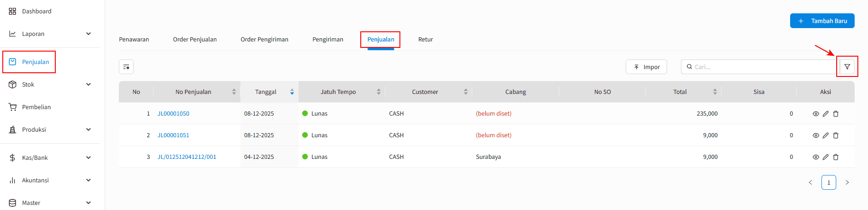This screenshot has height=210, width=868.
Task: Switch to the Order Penjualan tab
Action: [x=194, y=40]
